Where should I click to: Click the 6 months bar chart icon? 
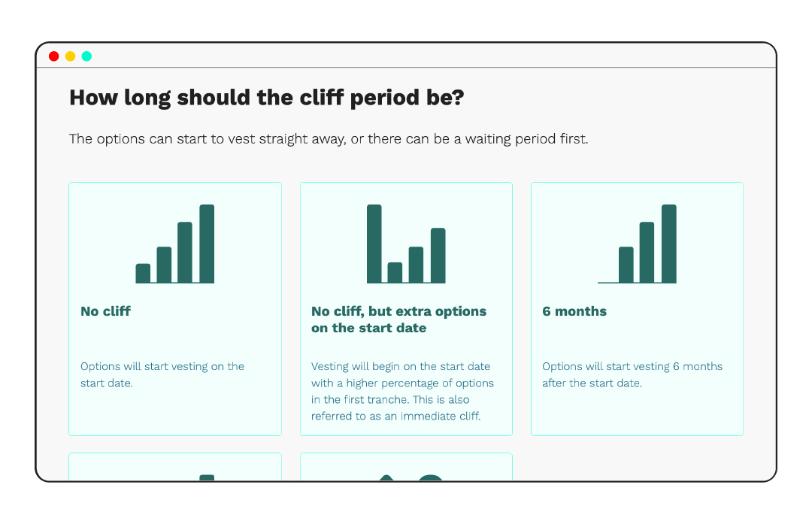[637, 244]
